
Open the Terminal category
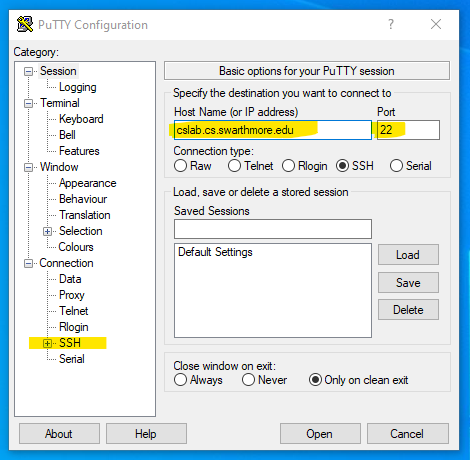(60, 103)
